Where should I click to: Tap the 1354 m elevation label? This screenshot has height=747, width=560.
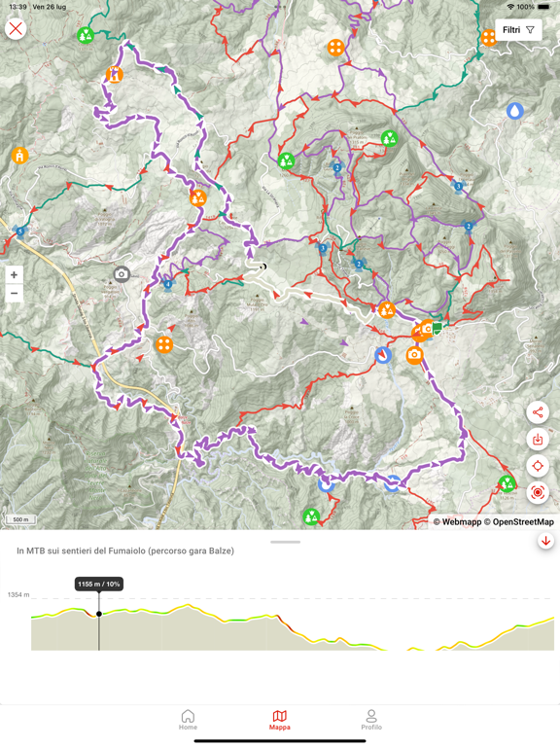tap(18, 594)
